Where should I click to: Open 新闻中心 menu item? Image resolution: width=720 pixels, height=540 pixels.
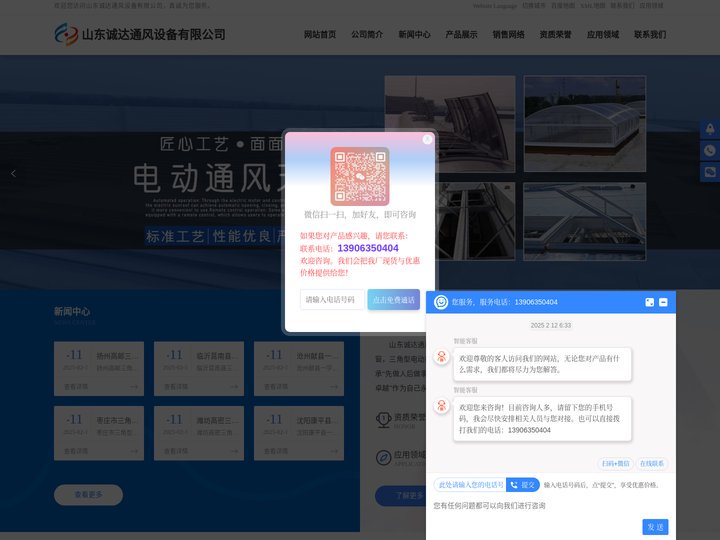pos(414,34)
